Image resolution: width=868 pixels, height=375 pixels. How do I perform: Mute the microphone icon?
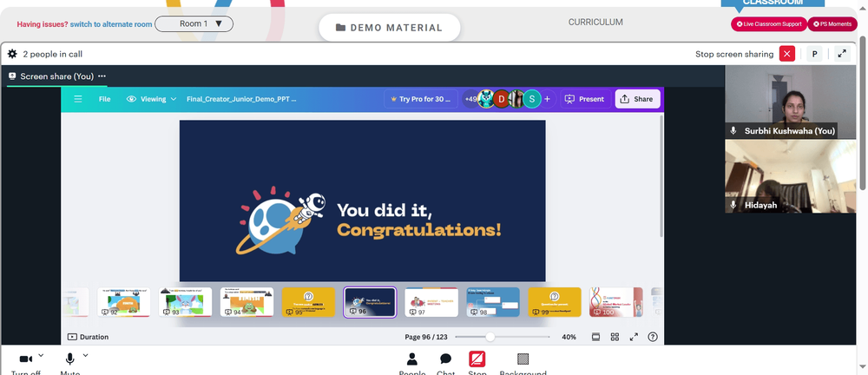(69, 359)
